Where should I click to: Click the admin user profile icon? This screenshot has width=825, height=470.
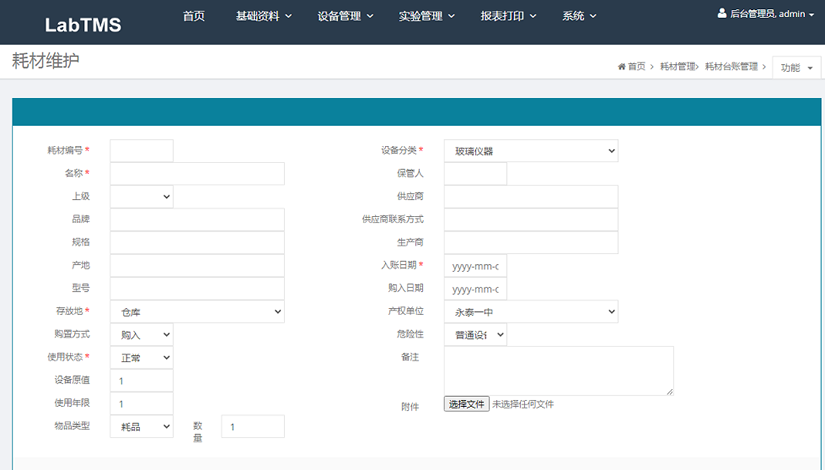click(x=722, y=14)
